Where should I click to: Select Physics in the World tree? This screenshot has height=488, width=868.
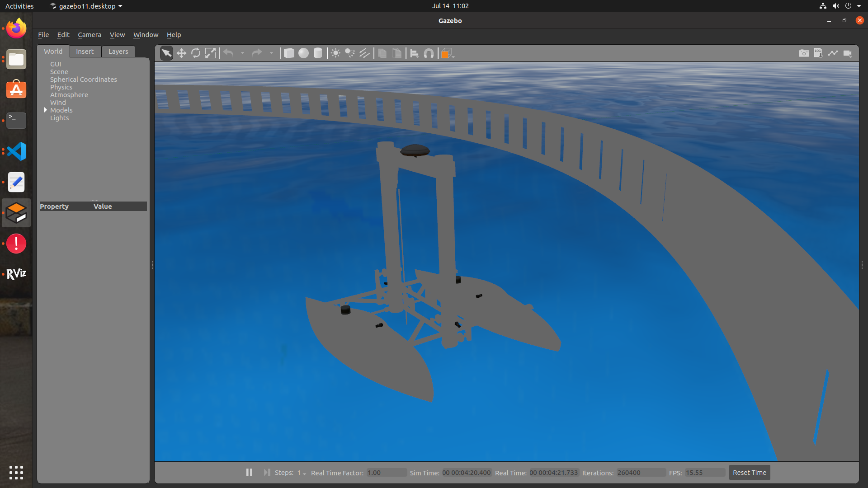(61, 87)
